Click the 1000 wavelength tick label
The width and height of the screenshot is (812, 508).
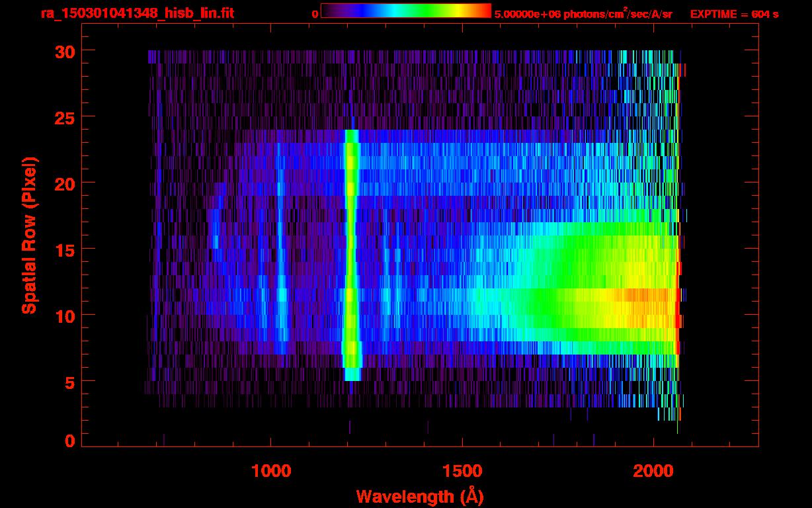pos(271,471)
